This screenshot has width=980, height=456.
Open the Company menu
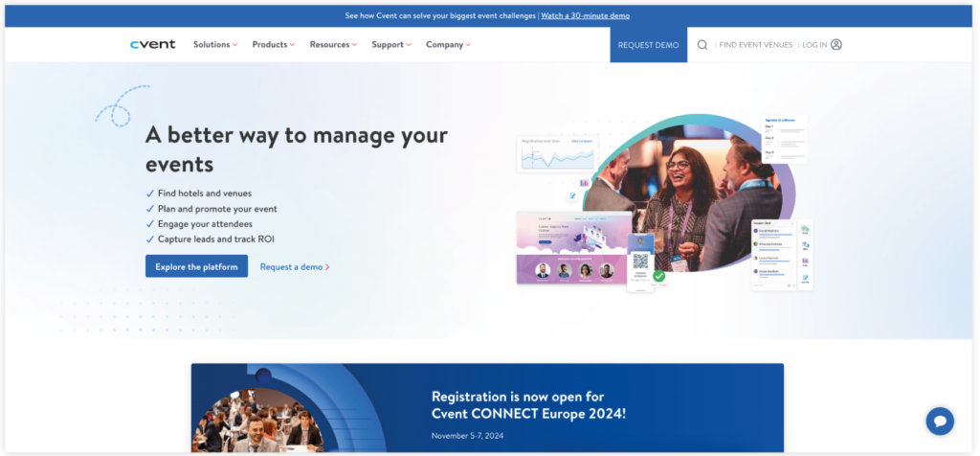pos(448,44)
